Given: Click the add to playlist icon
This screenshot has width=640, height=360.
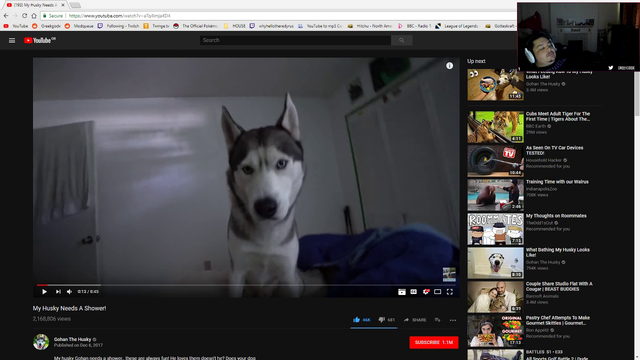Looking at the screenshot, I should coord(438,320).
